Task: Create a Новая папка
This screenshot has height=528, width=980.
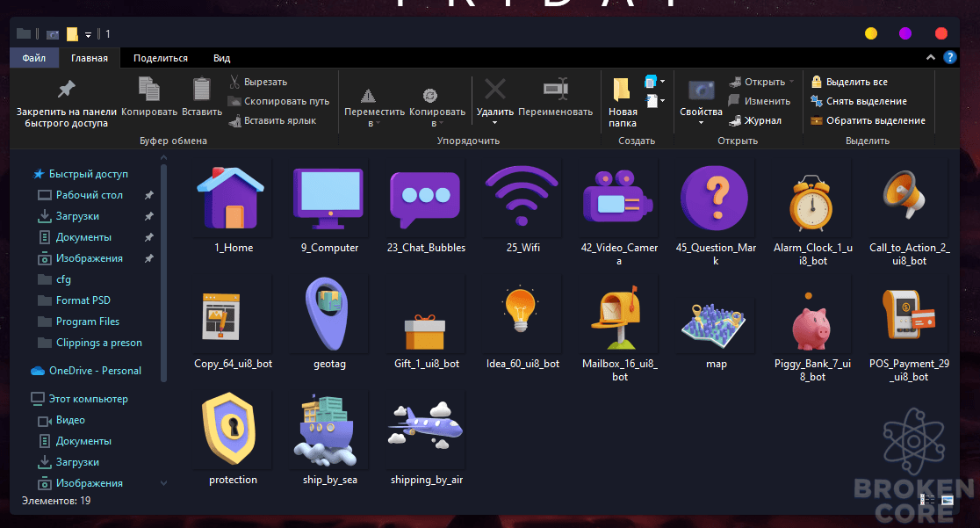Action: (x=623, y=103)
